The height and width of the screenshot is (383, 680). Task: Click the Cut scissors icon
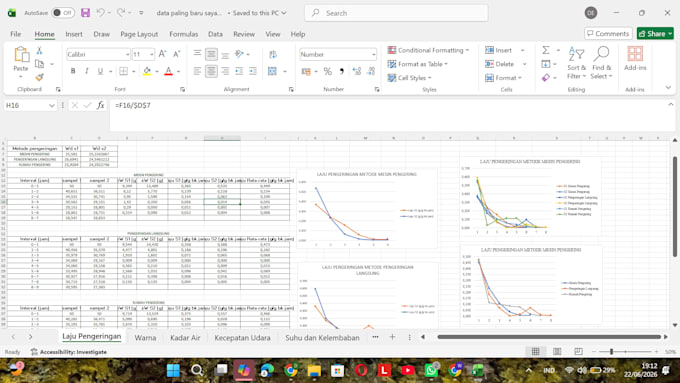[39, 51]
